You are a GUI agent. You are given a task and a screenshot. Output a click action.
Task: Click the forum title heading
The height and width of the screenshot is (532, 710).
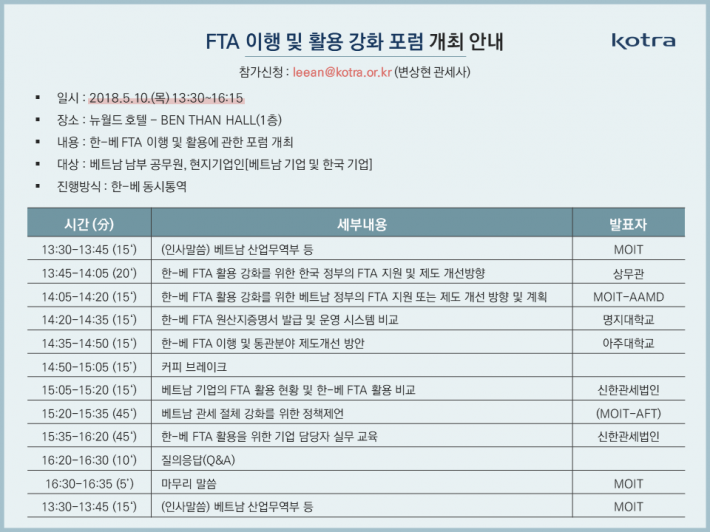tap(355, 42)
